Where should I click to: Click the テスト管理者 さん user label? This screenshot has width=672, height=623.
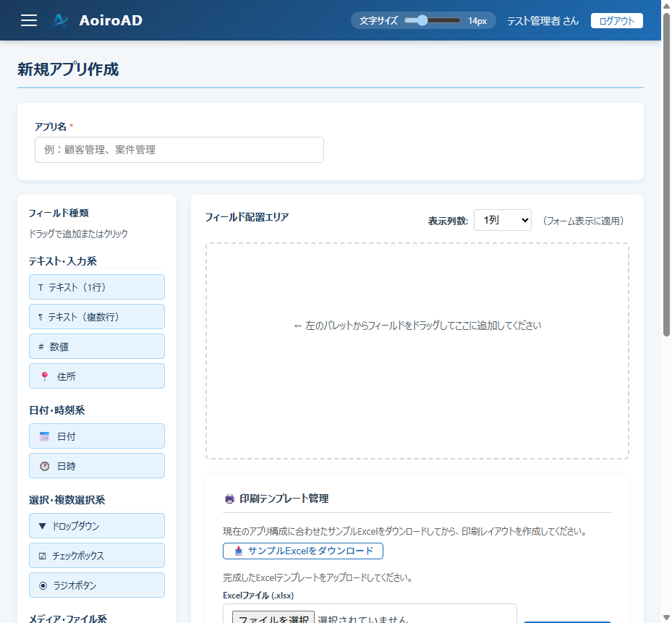click(x=543, y=20)
